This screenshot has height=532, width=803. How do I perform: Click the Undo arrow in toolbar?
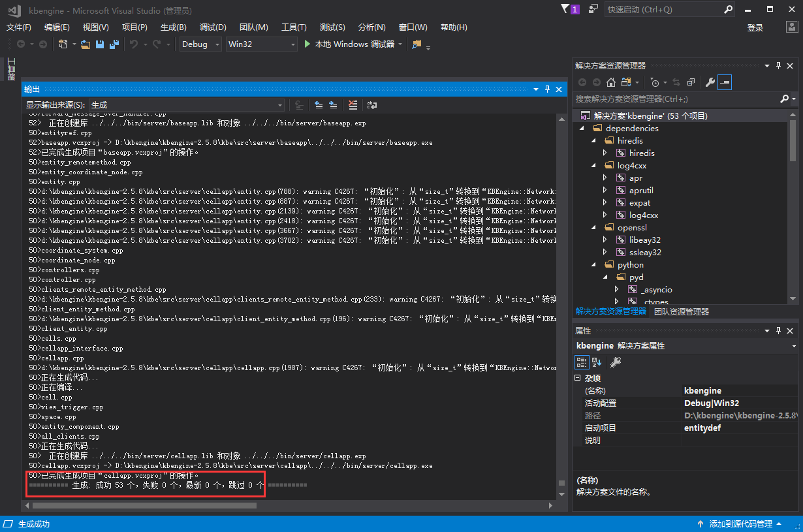point(134,44)
